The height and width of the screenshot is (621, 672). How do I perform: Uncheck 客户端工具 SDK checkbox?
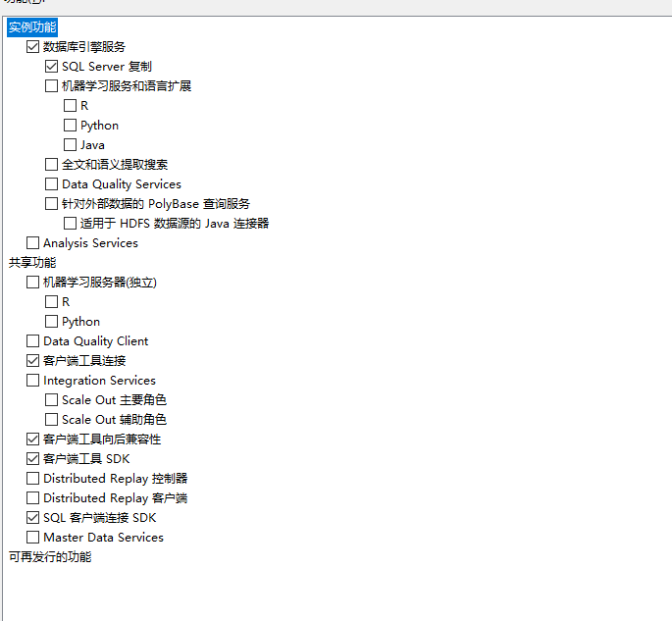[33, 459]
